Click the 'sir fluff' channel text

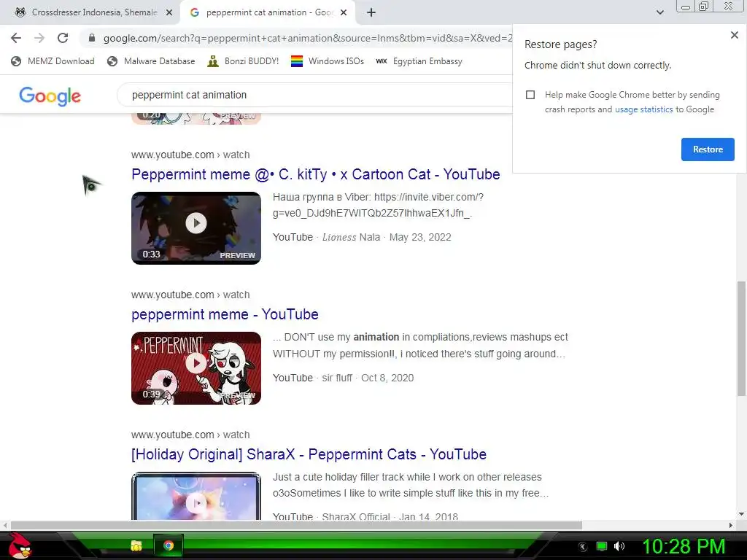[x=337, y=378]
